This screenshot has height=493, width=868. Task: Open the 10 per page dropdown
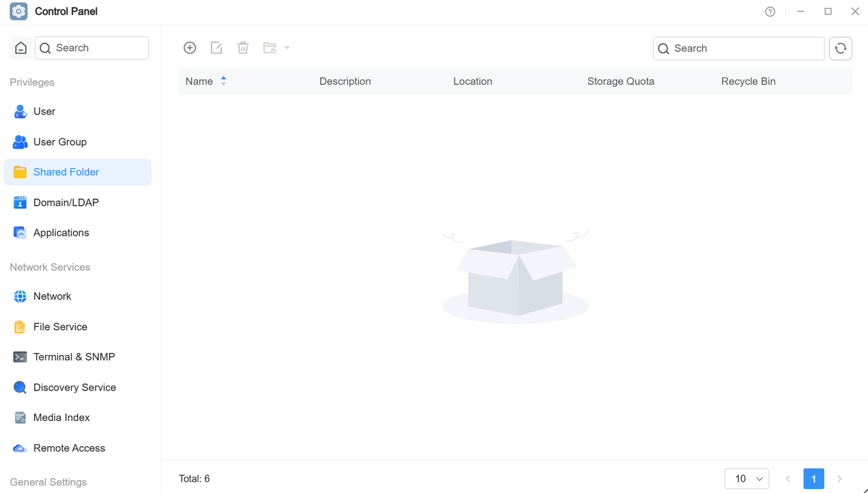pos(747,479)
